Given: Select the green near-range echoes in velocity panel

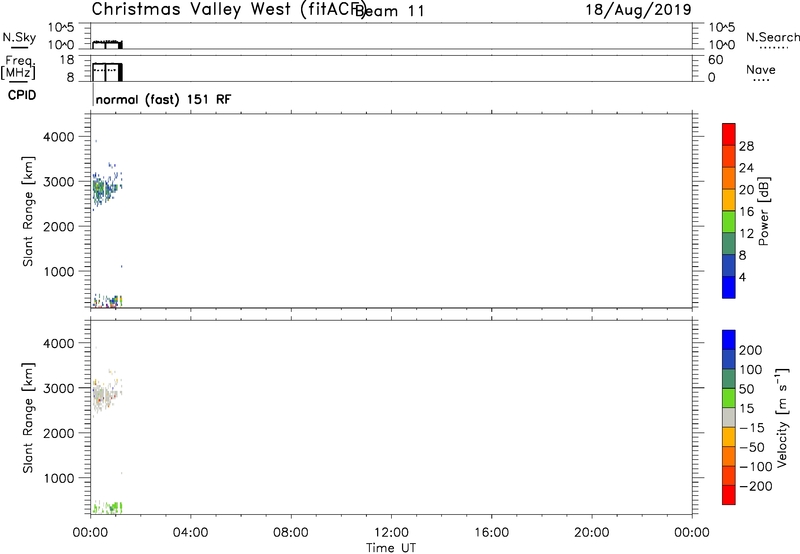Looking at the screenshot, I should coord(108,507).
